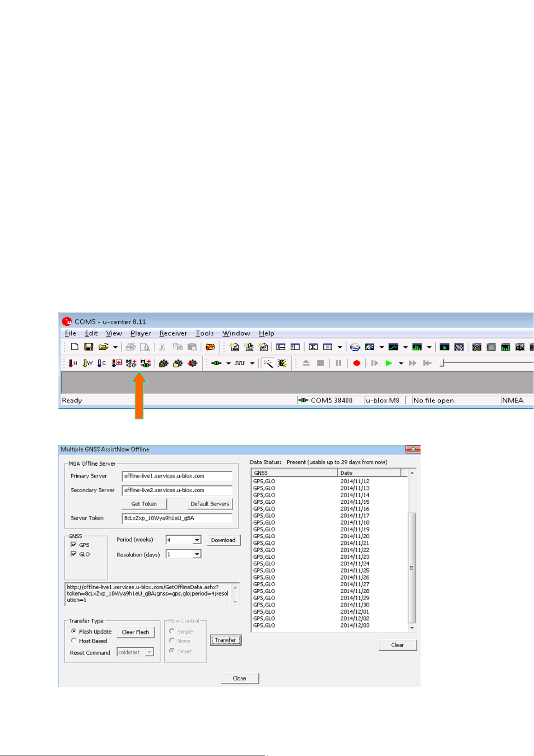Click the Server Token input field
The width and height of the screenshot is (534, 756).
click(177, 518)
